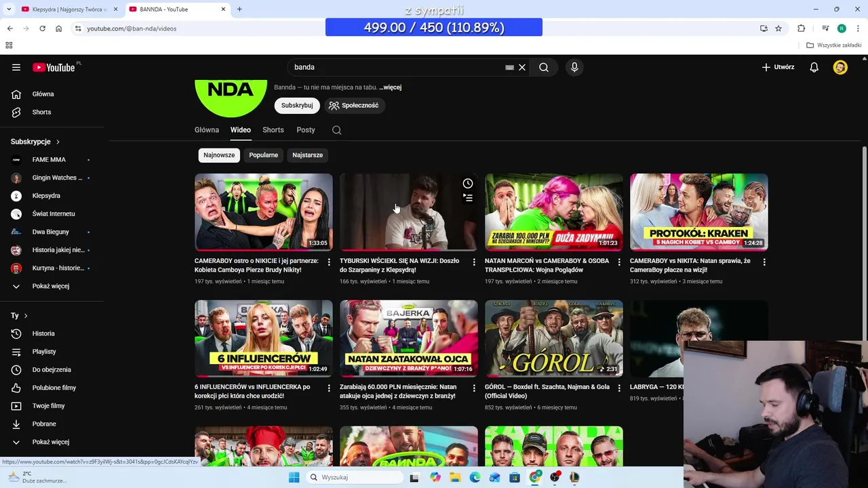Open File Explorer from the taskbar

coord(455,477)
